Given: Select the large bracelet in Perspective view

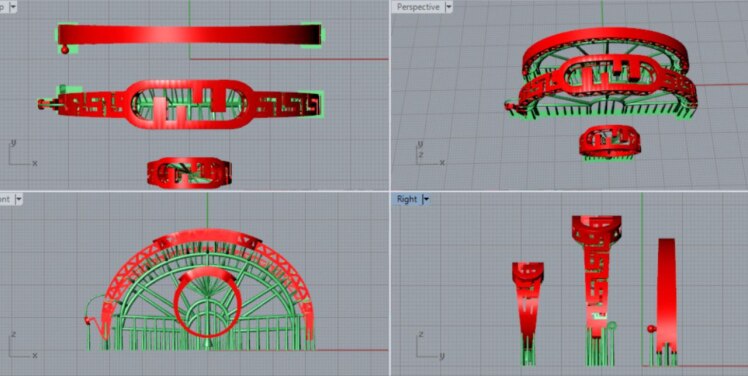Looking at the screenshot, I should (602, 76).
